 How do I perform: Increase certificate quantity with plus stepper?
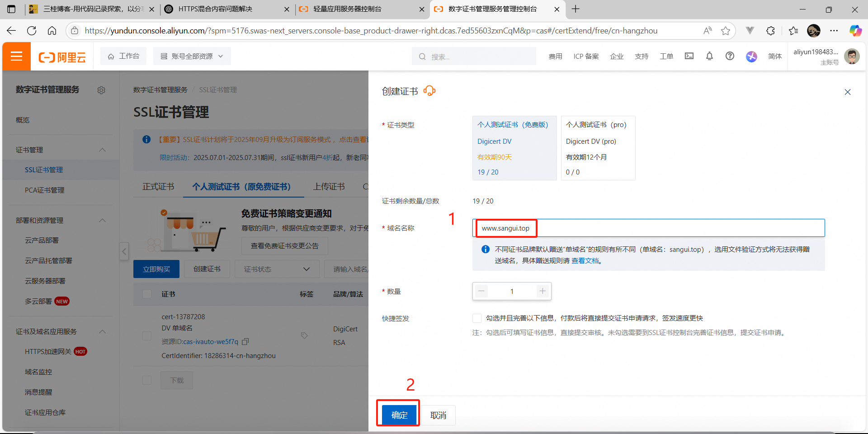point(542,291)
